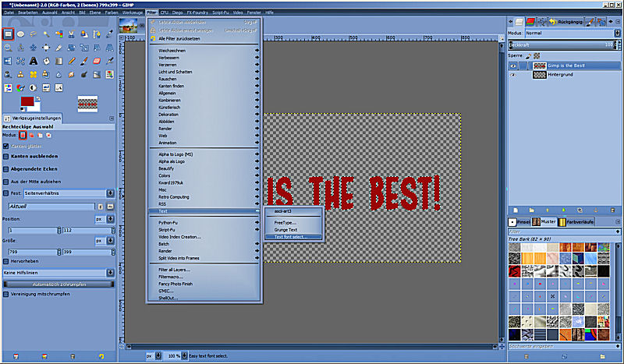Enable the 'Fest' checkbox

(x=6, y=193)
